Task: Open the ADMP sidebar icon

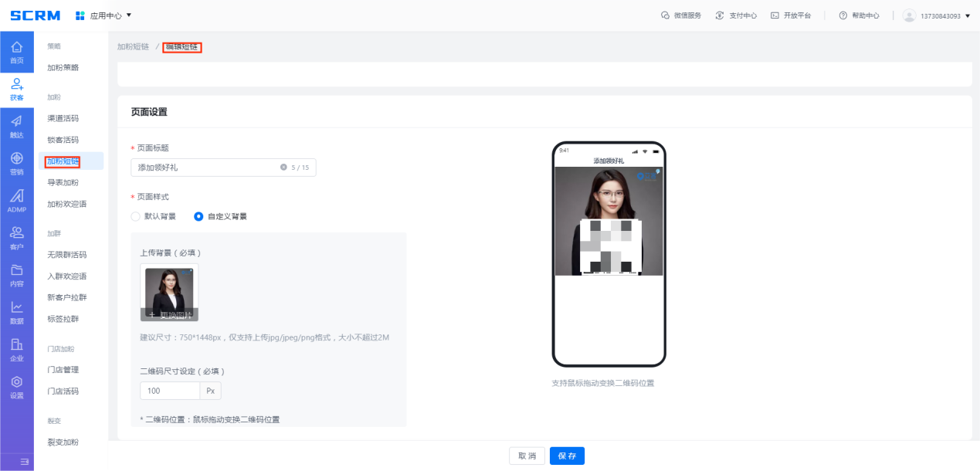Action: tap(16, 201)
